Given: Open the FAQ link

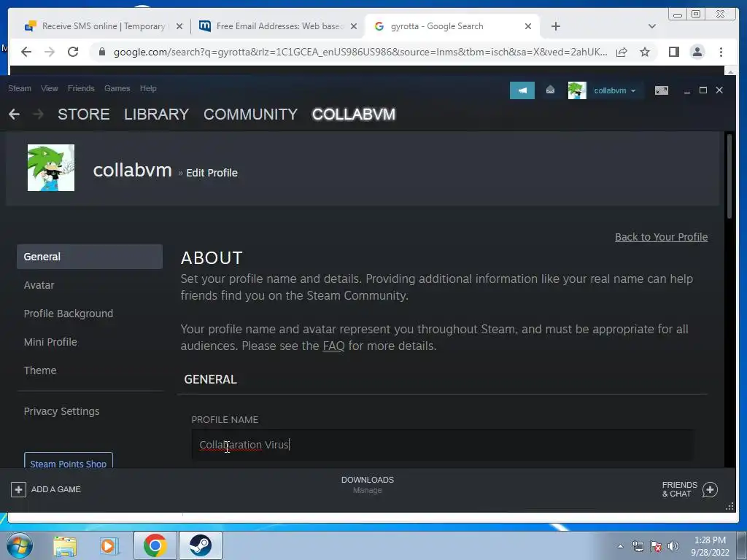Looking at the screenshot, I should click(x=333, y=346).
